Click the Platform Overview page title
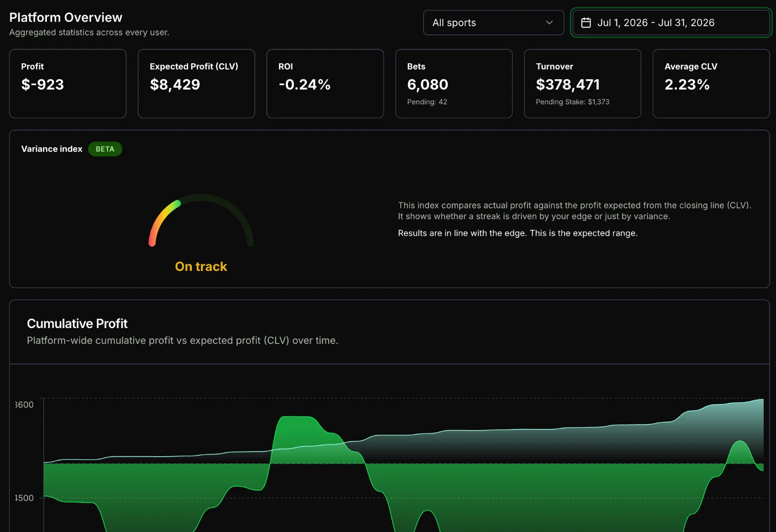 pyautogui.click(x=66, y=17)
